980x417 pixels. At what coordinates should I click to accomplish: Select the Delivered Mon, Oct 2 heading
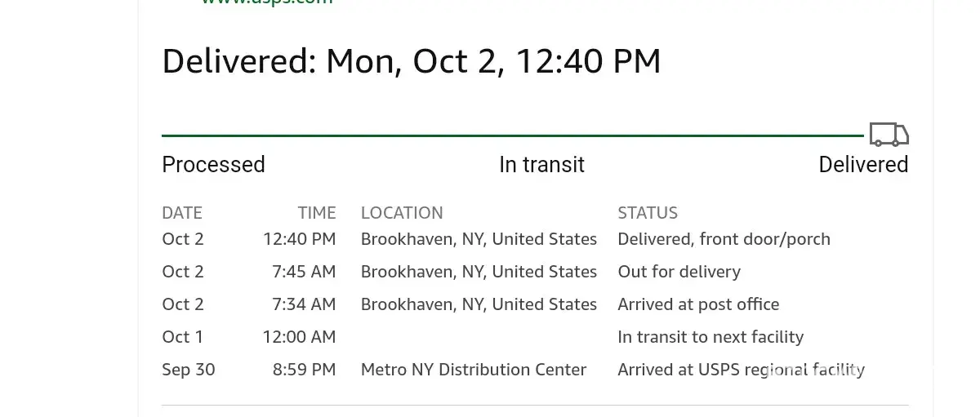[411, 62]
